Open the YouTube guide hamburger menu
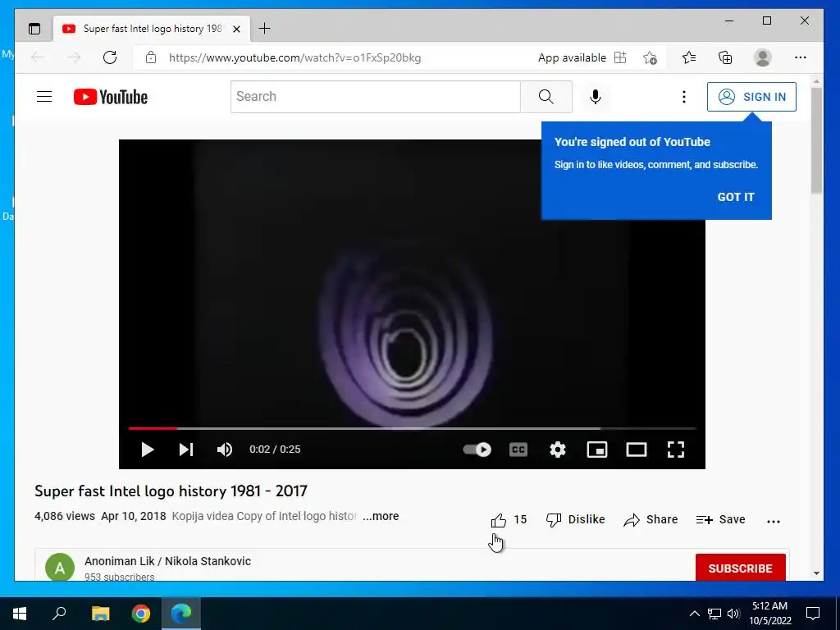Screen dimensions: 840x630 44,97
